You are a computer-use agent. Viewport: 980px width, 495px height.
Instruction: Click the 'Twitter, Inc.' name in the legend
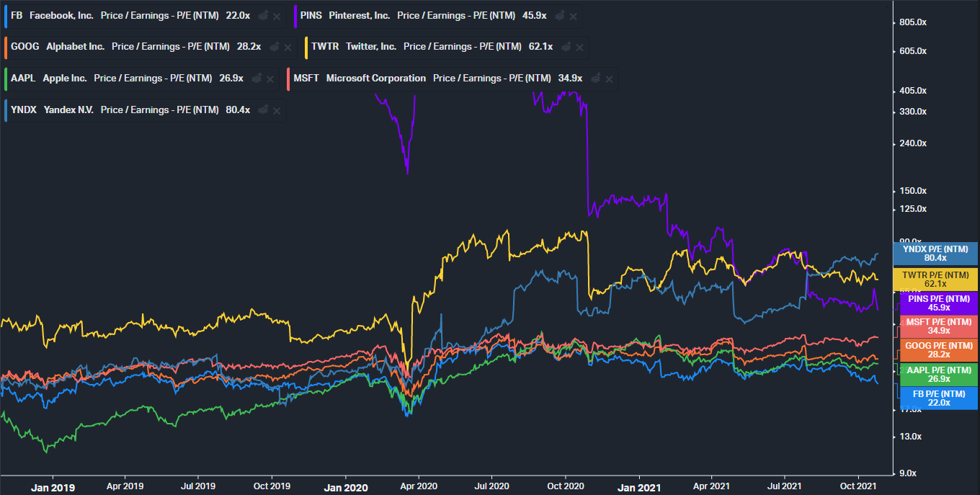(371, 47)
